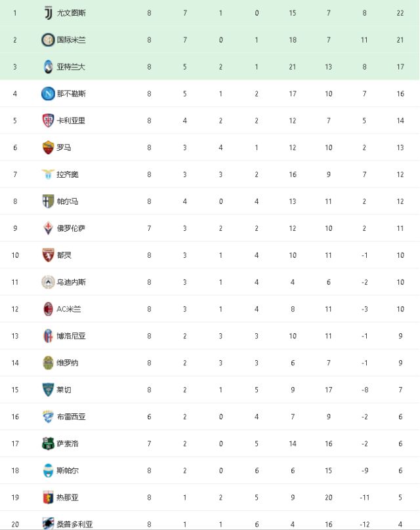Select Juventus points total 22
The image size is (420, 530).
tap(400, 13)
